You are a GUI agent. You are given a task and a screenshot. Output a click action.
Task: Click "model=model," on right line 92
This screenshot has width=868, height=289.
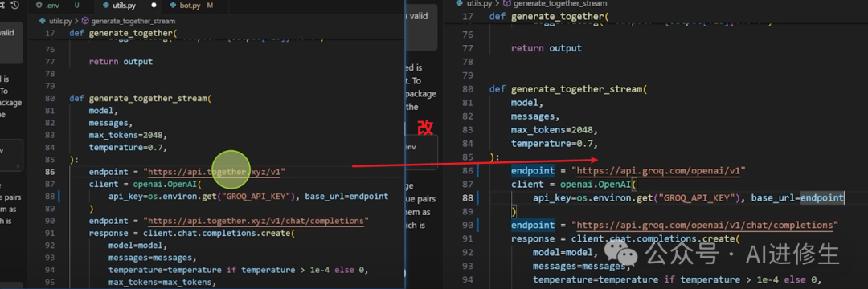(566, 252)
